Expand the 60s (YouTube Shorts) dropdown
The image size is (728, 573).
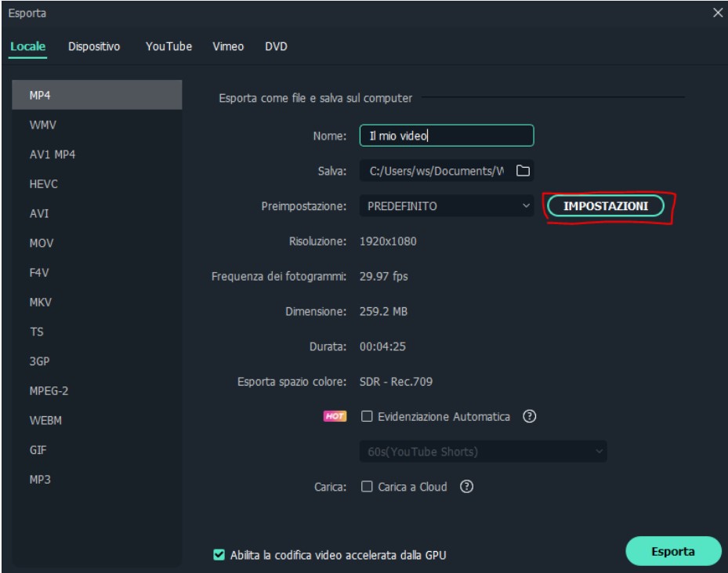(x=484, y=452)
